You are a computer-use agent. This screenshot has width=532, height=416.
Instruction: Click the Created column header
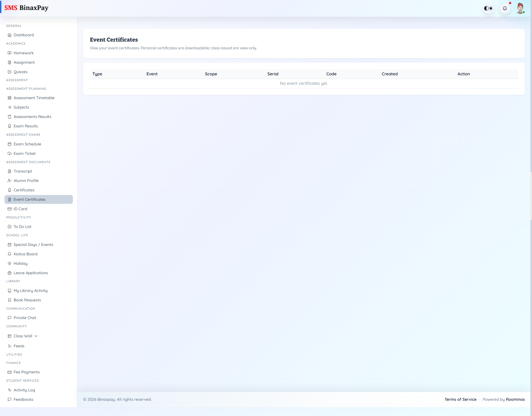[389, 74]
